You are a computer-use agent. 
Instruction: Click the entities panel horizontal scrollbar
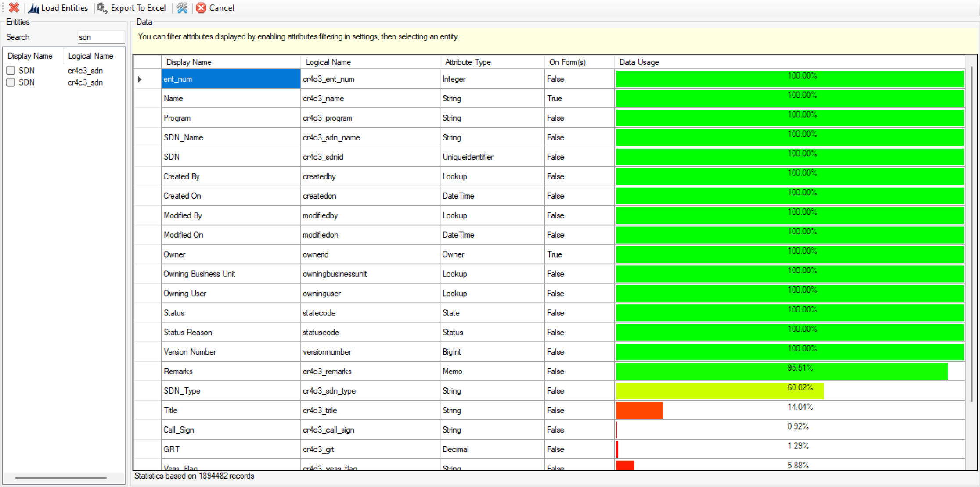point(61,477)
